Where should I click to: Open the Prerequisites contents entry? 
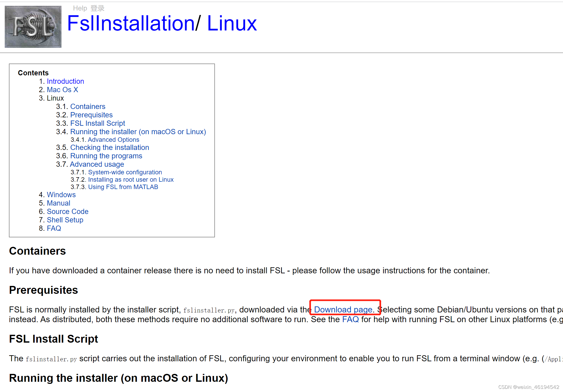pos(91,115)
